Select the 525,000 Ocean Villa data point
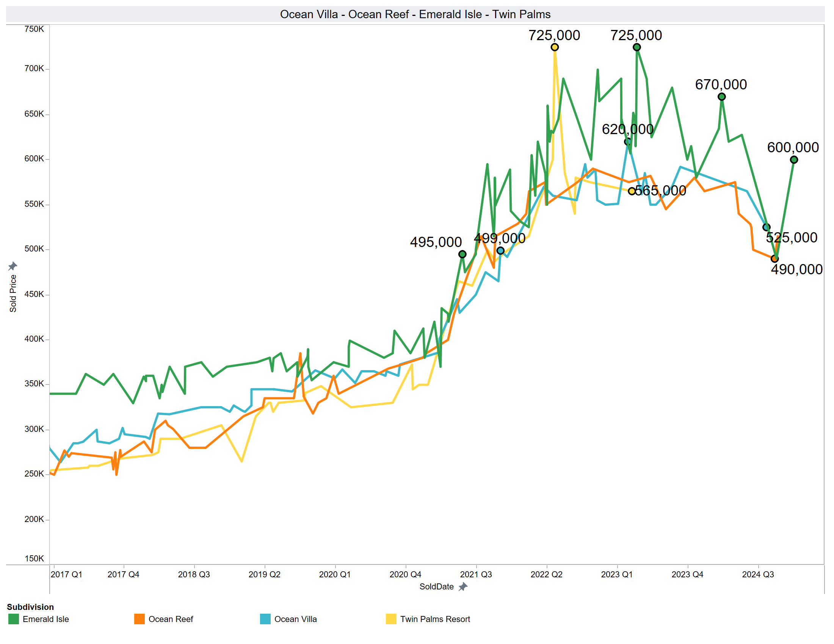The image size is (834, 644). click(x=767, y=227)
